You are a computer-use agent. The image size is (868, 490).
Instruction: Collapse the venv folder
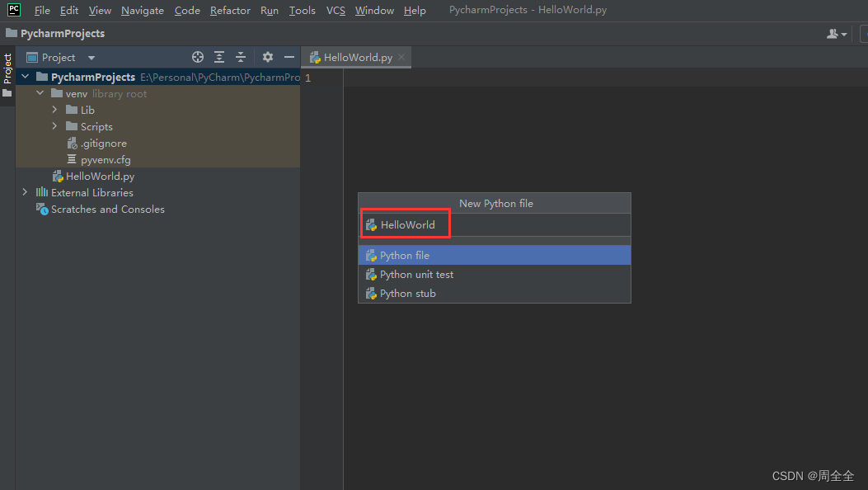tap(40, 93)
